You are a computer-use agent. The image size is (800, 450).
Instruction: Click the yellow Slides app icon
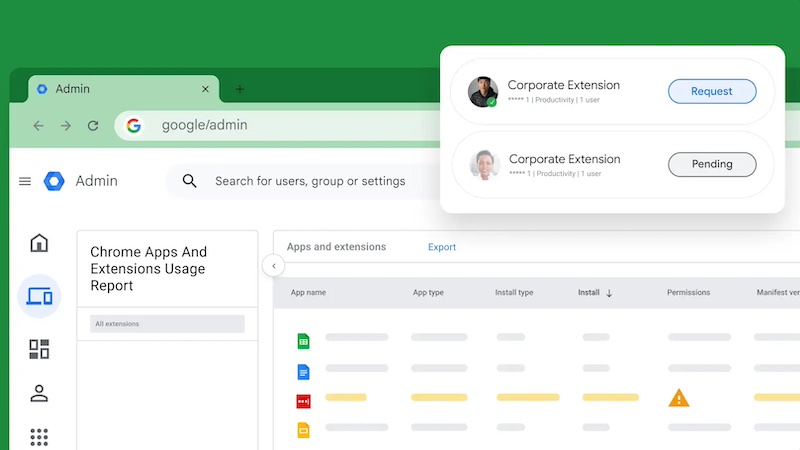(x=304, y=431)
